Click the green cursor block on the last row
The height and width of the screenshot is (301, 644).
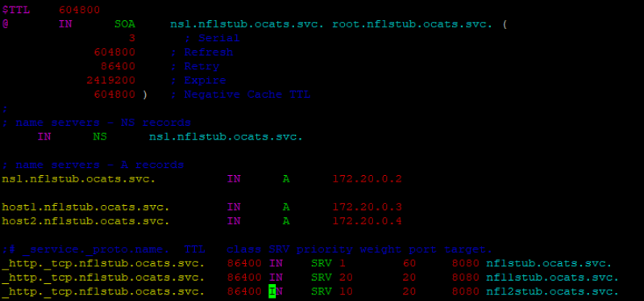(x=272, y=291)
